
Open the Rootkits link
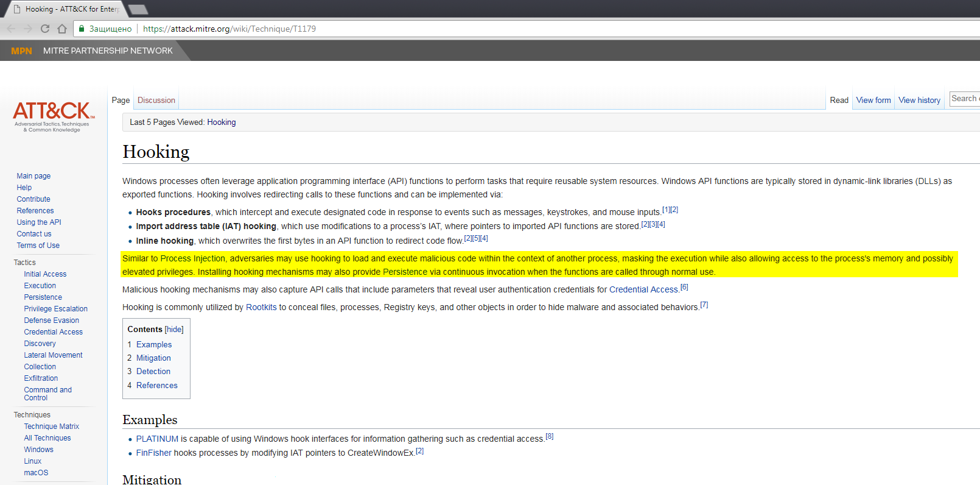click(x=261, y=308)
